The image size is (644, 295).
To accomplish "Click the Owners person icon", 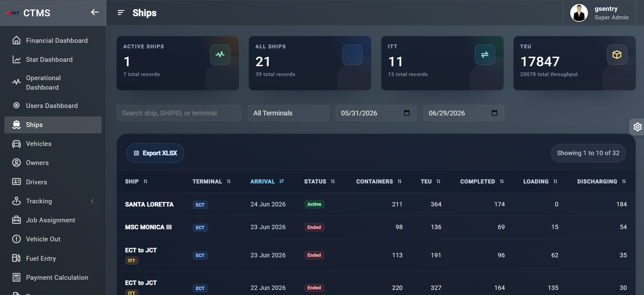I will point(16,163).
